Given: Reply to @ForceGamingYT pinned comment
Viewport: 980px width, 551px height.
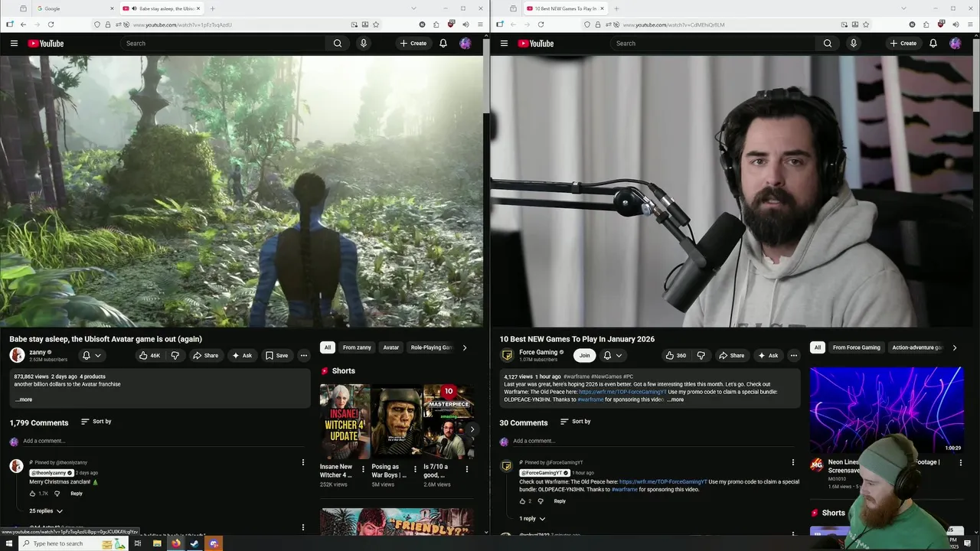Looking at the screenshot, I should point(560,501).
